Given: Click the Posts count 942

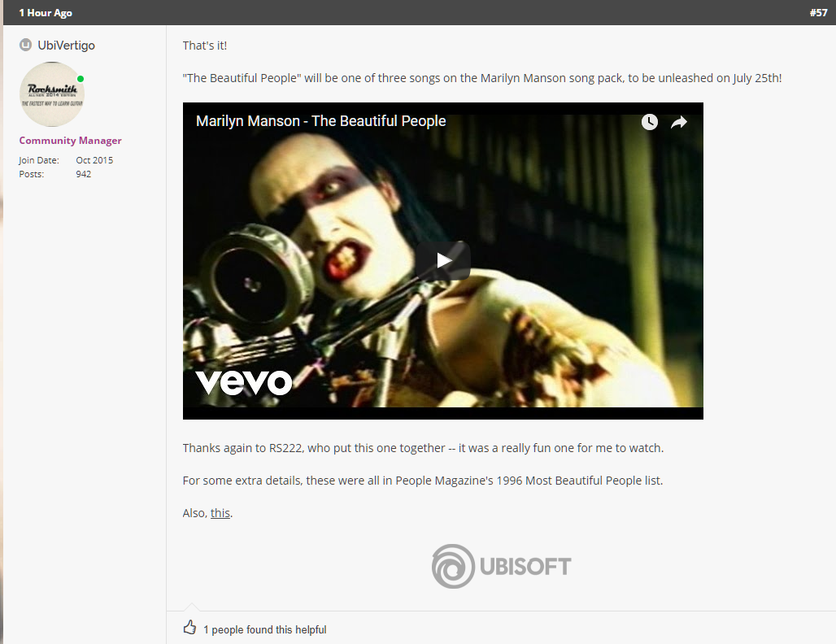Looking at the screenshot, I should coord(83,174).
